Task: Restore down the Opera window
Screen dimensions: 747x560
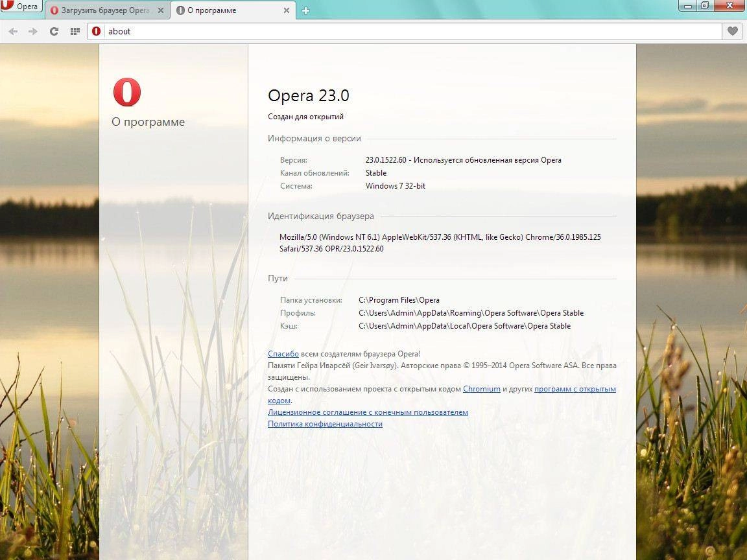Action: (x=705, y=6)
